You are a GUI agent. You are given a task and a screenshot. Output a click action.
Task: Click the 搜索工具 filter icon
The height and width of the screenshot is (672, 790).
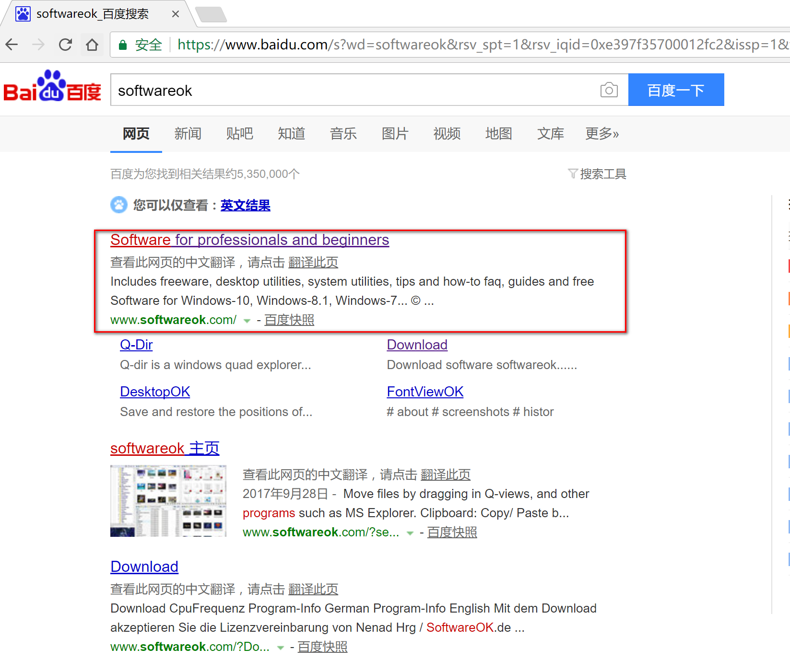click(x=572, y=174)
